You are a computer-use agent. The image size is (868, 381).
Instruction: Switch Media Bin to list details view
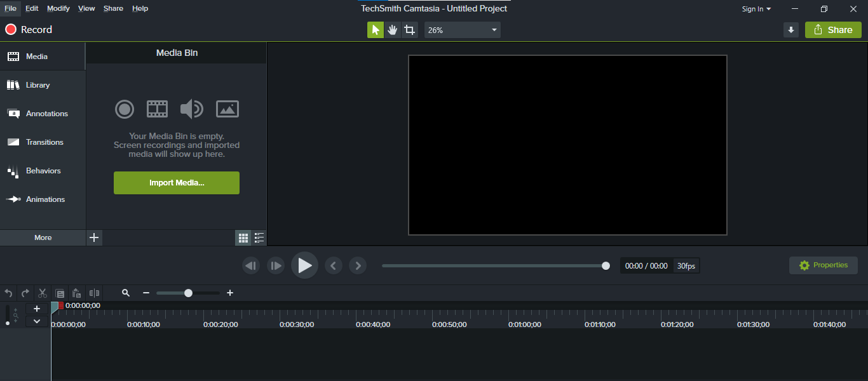pos(259,238)
